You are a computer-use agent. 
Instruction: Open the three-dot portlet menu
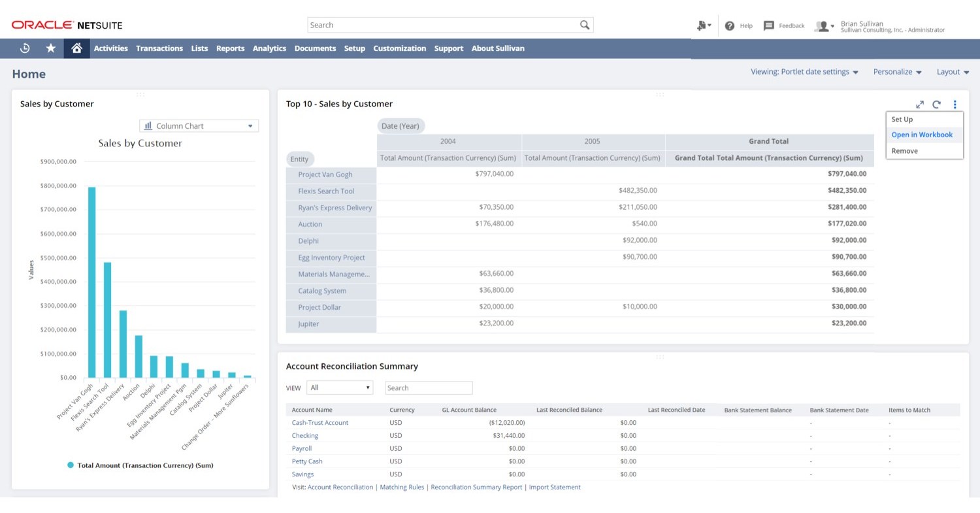955,104
